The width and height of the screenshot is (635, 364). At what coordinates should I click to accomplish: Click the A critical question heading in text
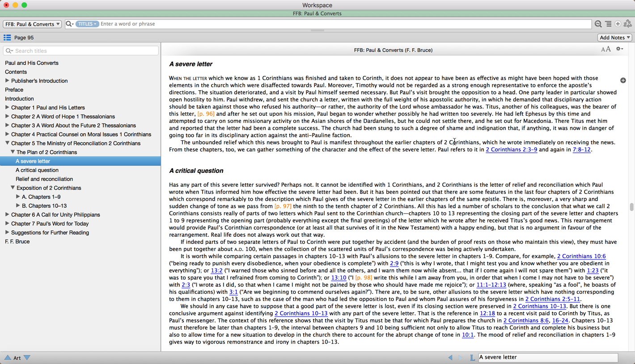(196, 171)
